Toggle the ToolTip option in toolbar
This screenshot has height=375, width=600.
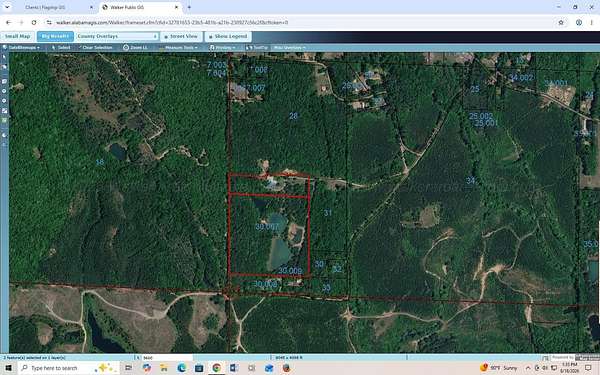[257, 47]
